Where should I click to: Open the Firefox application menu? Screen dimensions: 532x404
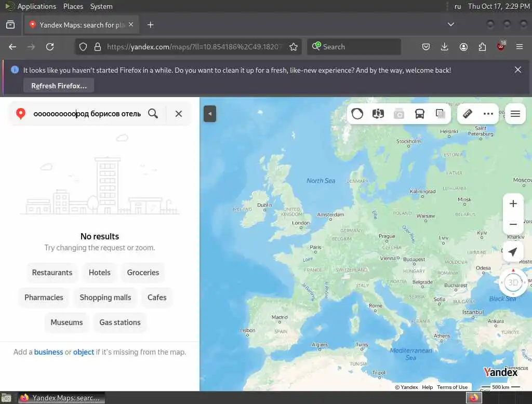pyautogui.click(x=520, y=47)
